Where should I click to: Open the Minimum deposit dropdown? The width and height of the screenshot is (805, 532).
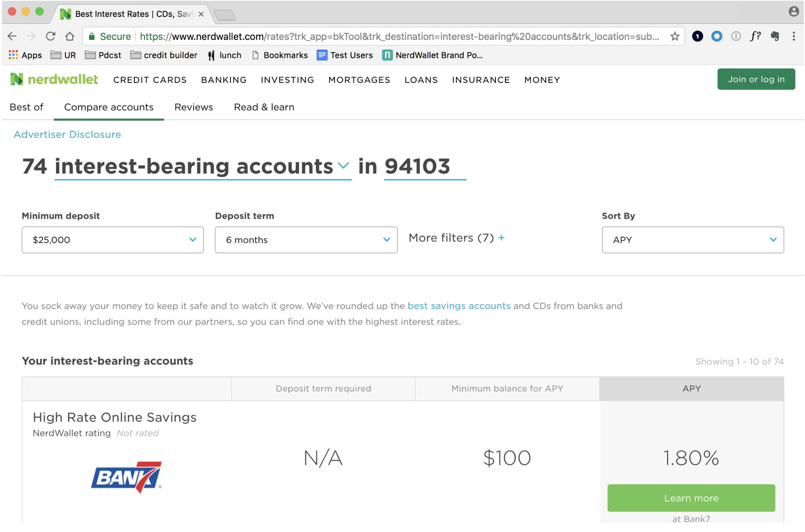113,240
